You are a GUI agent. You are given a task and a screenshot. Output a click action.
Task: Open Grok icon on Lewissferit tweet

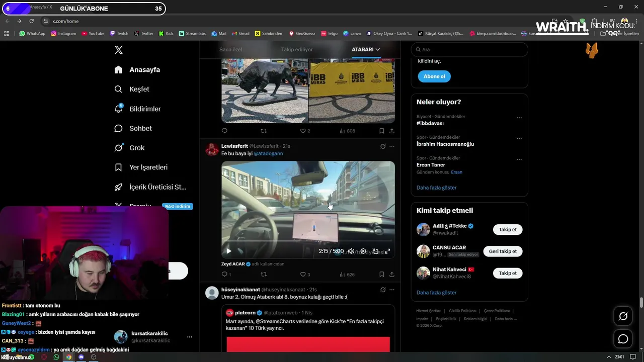[x=383, y=146]
